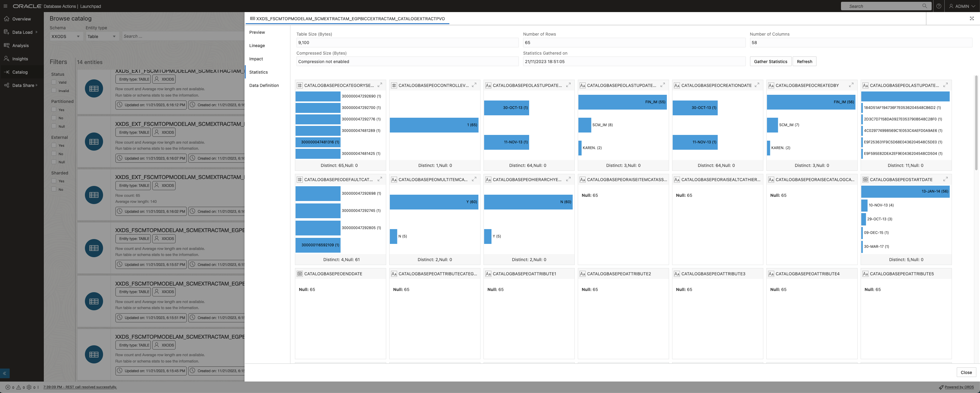980x393 pixels.
Task: Switch to the Lineage tab
Action: (x=257, y=46)
